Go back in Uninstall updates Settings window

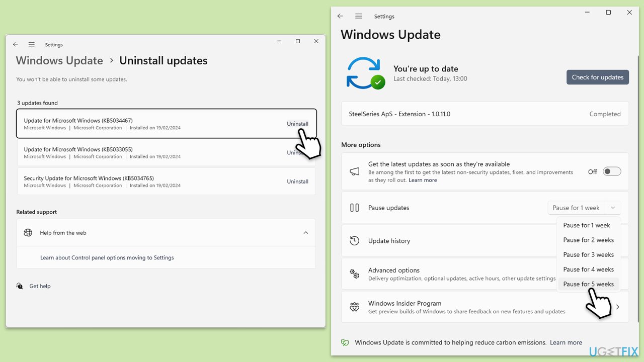(16, 44)
